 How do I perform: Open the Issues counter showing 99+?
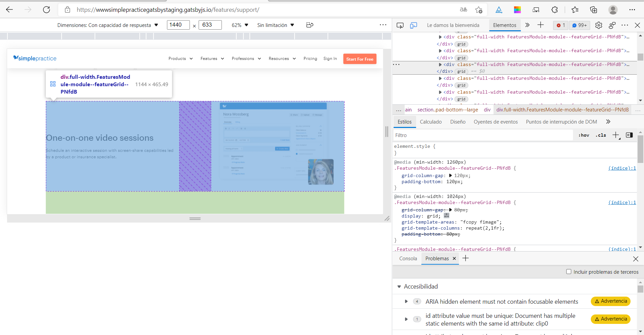[x=579, y=25]
